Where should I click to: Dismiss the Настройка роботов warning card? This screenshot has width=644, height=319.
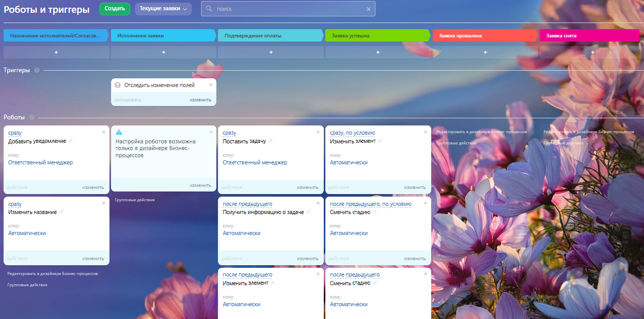click(211, 132)
